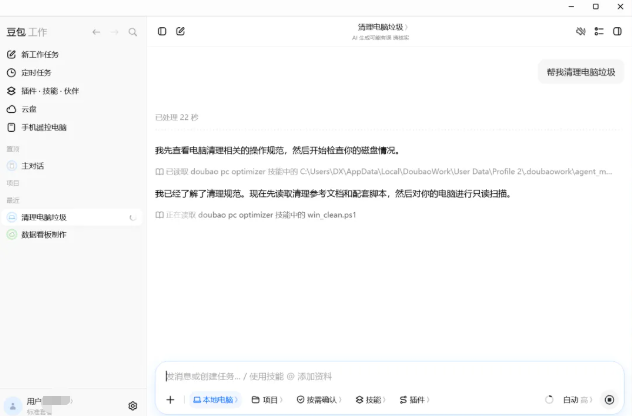Open the sidebar search icon
The image size is (632, 416).
click(x=133, y=32)
